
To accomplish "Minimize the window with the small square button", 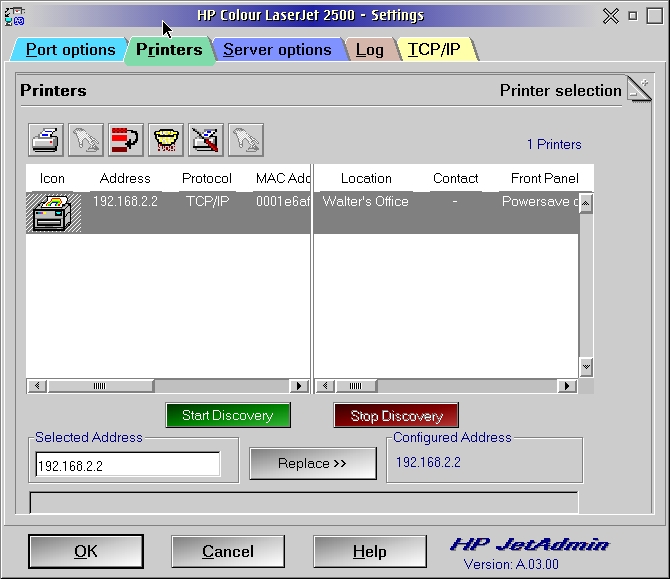I will [x=633, y=16].
